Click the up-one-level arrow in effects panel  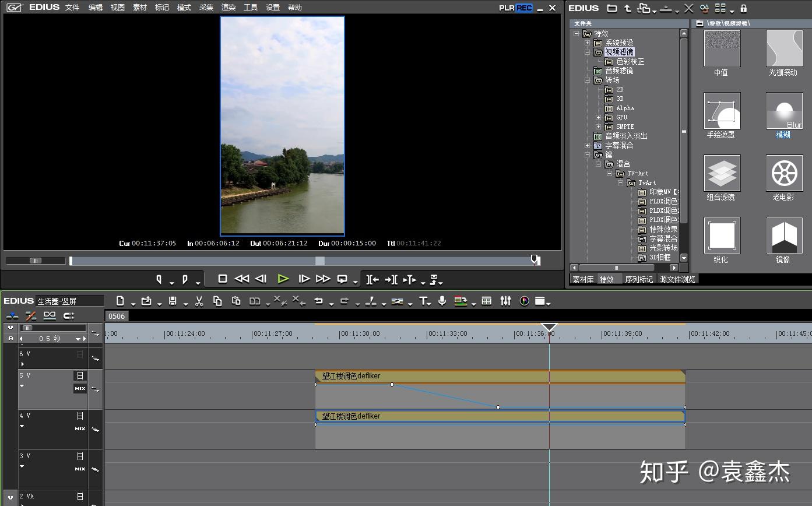coord(627,8)
